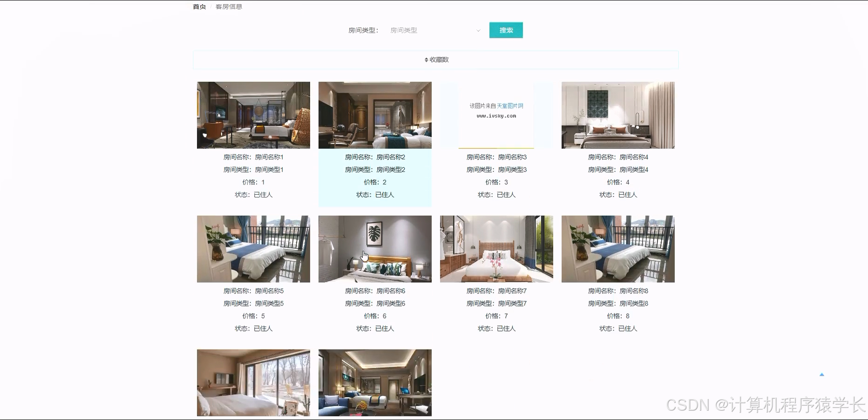
Task: Open the bottom-left bedroom thumbnail
Action: 253,382
